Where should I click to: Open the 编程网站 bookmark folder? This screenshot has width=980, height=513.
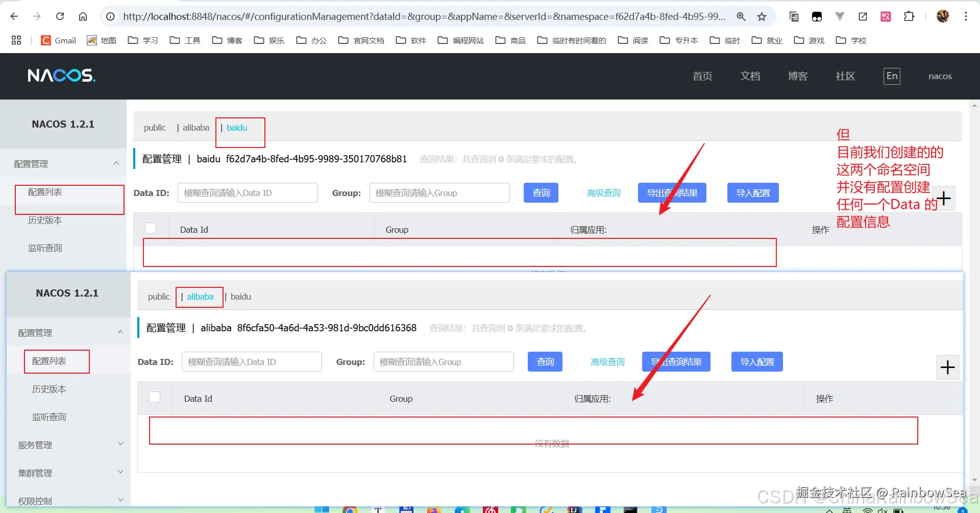(x=461, y=40)
